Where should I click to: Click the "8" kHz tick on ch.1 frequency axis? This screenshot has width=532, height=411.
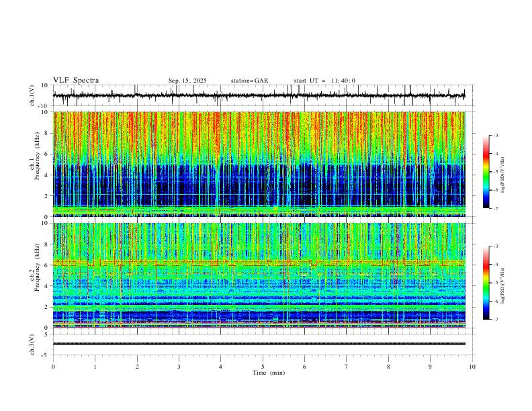pyautogui.click(x=47, y=133)
